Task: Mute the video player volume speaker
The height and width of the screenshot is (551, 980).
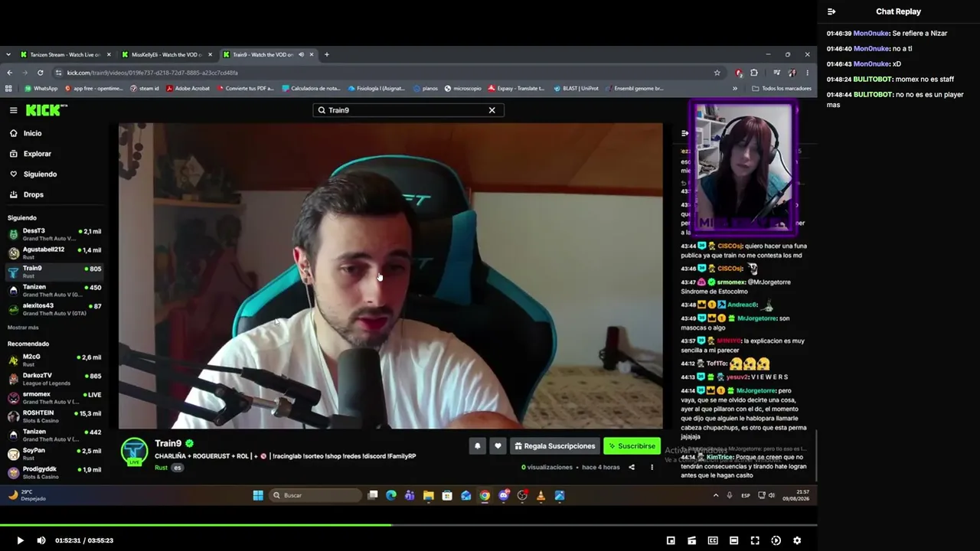Action: [x=41, y=540]
